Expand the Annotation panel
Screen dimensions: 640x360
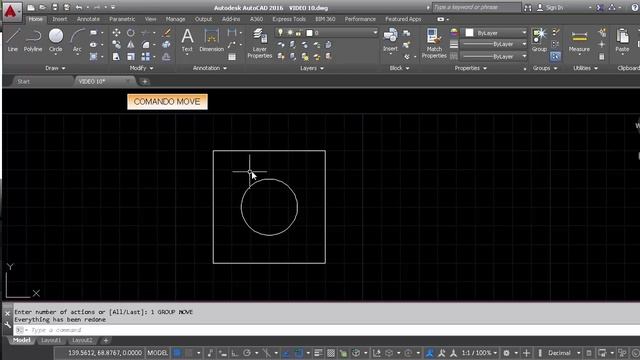coord(210,68)
